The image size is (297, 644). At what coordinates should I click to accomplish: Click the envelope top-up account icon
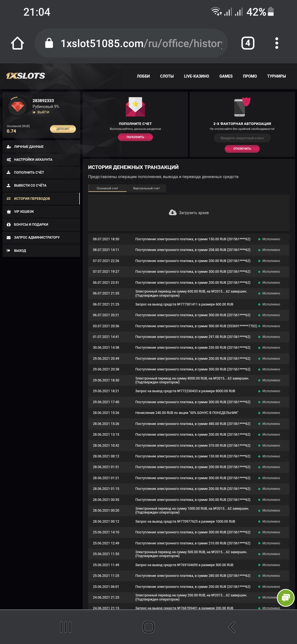pos(135,107)
